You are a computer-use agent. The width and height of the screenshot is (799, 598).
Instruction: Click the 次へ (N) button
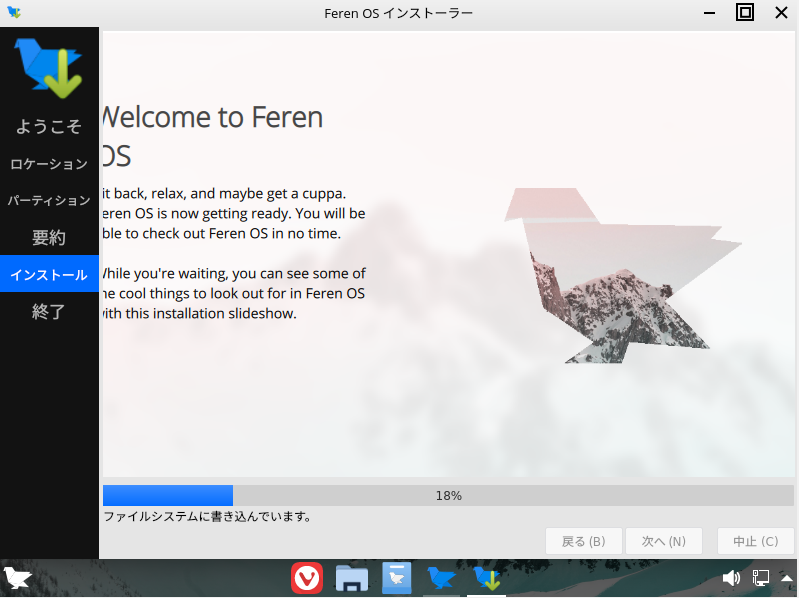tap(663, 541)
